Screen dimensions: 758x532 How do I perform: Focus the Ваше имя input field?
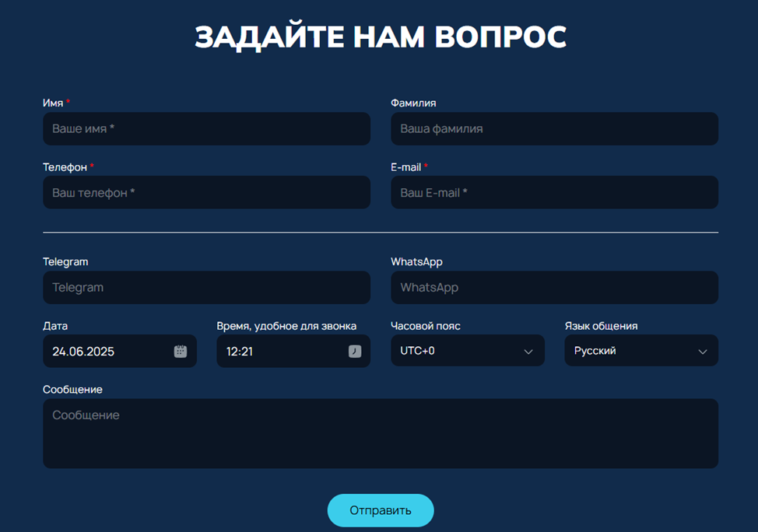205,128
